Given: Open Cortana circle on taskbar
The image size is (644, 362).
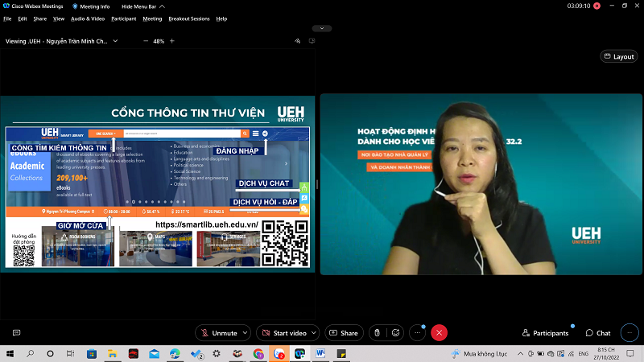Looking at the screenshot, I should [50, 354].
